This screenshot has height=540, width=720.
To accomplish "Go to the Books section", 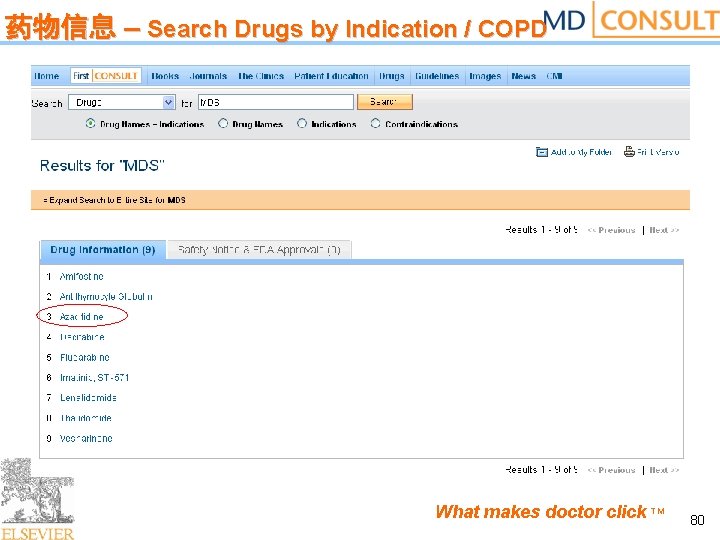I will (x=165, y=76).
